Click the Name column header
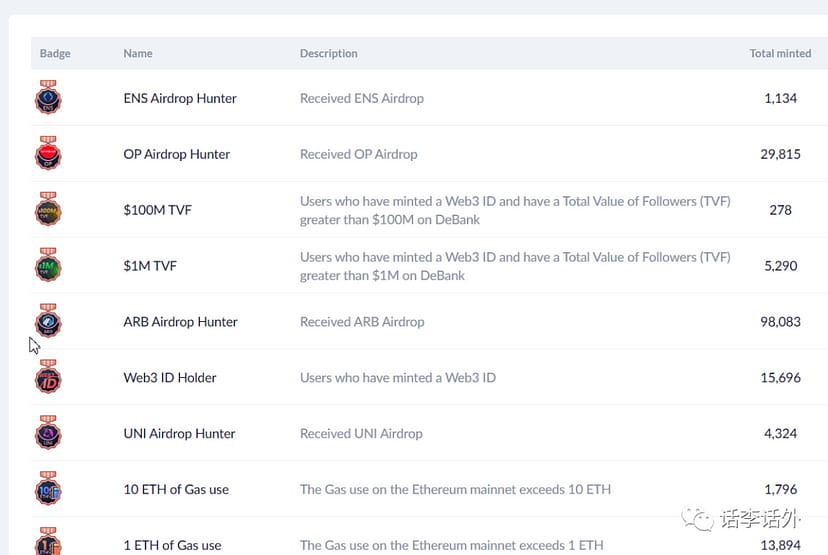The width and height of the screenshot is (828, 555). 138,53
